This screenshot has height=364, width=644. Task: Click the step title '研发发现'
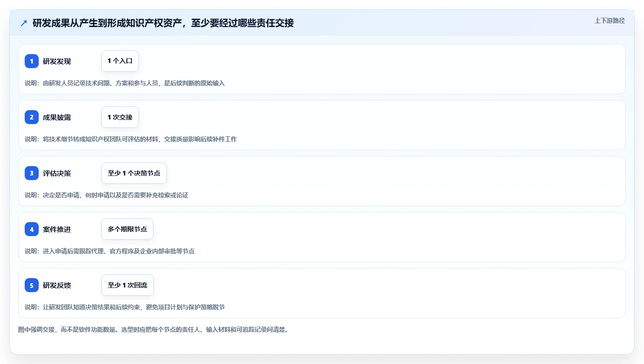(57, 61)
